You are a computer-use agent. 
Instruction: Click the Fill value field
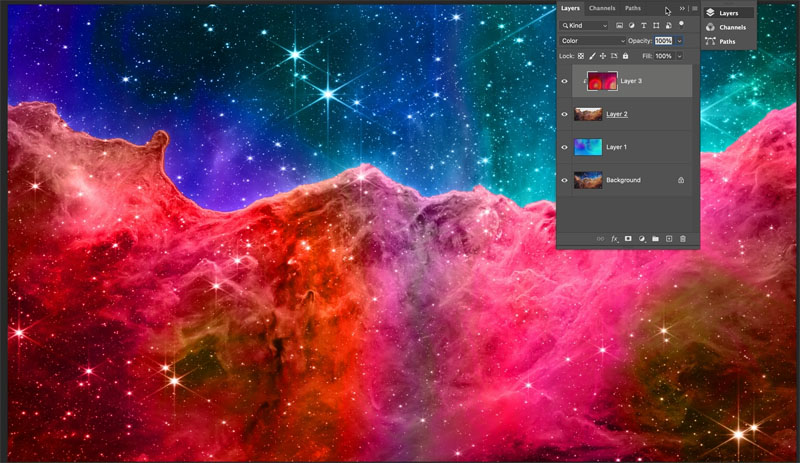tap(664, 56)
